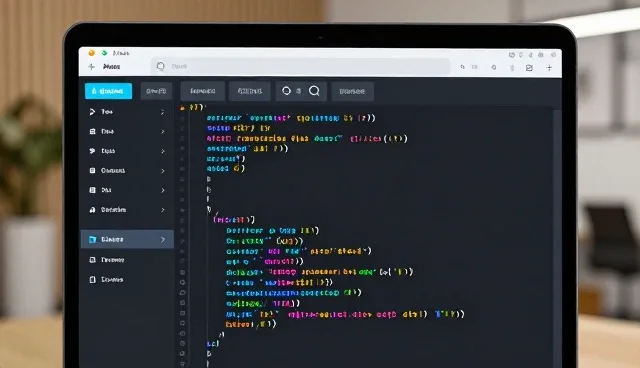The image size is (640, 368).
Task: Open the last sidebar row with the document icon
Action: tap(127, 279)
